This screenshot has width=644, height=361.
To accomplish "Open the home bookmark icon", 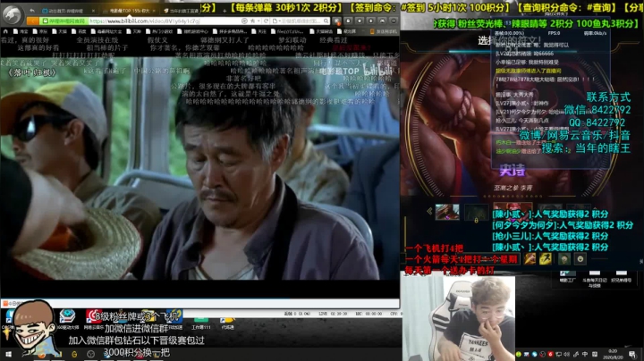I will click(x=5, y=31).
